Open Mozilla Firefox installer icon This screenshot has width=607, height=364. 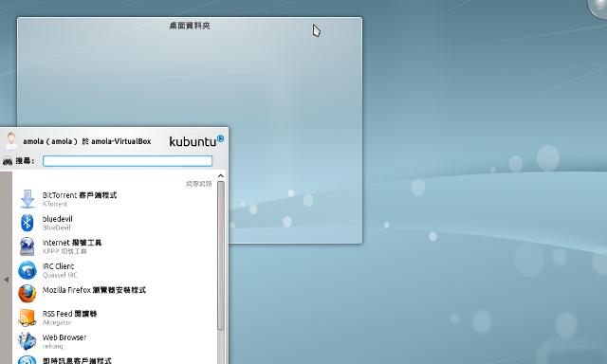coord(28,294)
